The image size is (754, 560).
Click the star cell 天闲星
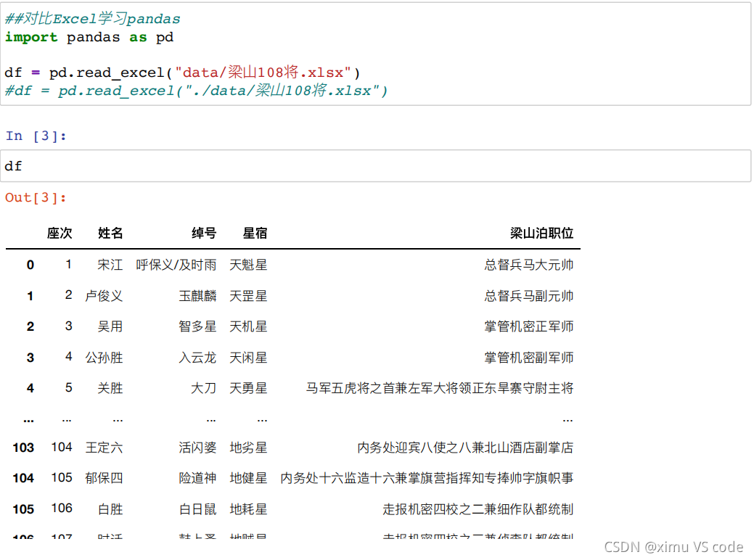click(248, 358)
